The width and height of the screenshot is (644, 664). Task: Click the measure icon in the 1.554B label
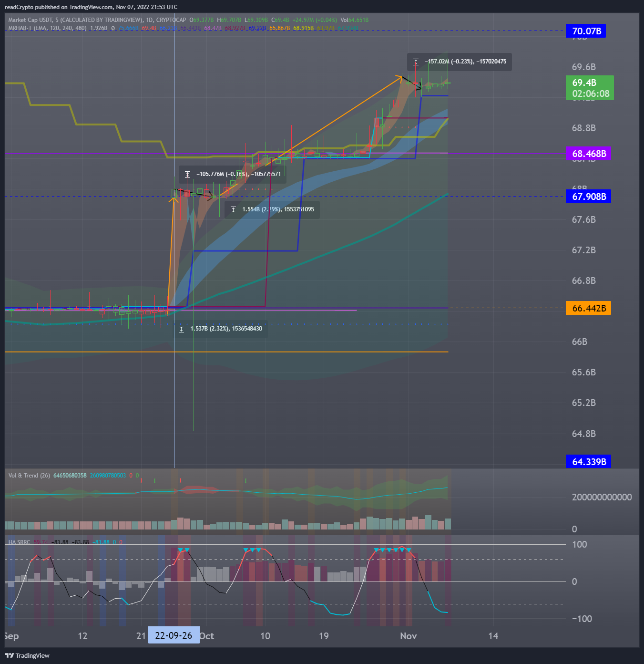233,209
